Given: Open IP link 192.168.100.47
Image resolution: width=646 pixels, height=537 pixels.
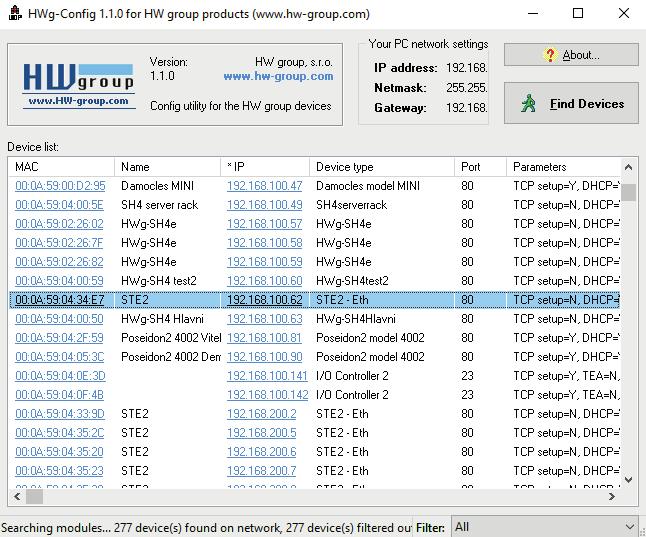Looking at the screenshot, I should [264, 186].
